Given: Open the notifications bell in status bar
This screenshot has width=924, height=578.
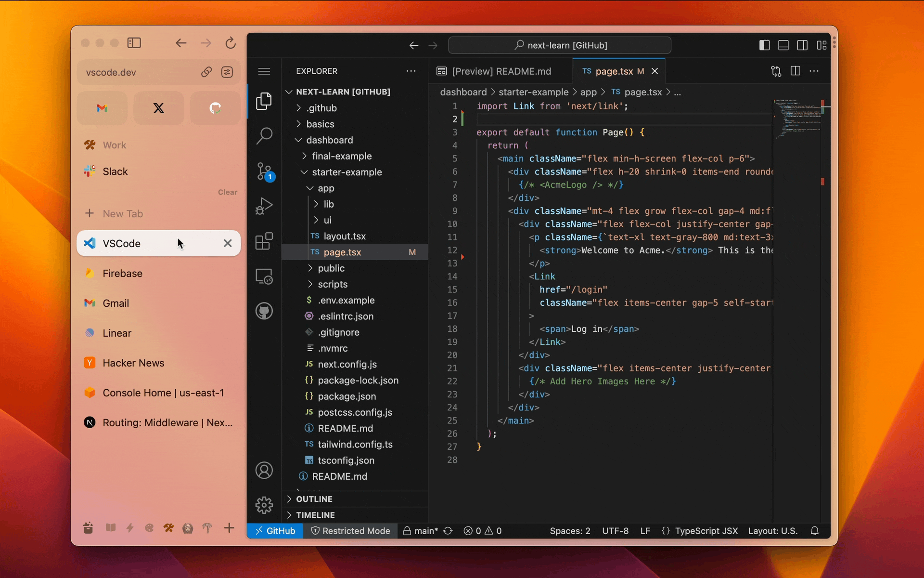Looking at the screenshot, I should coord(814,531).
